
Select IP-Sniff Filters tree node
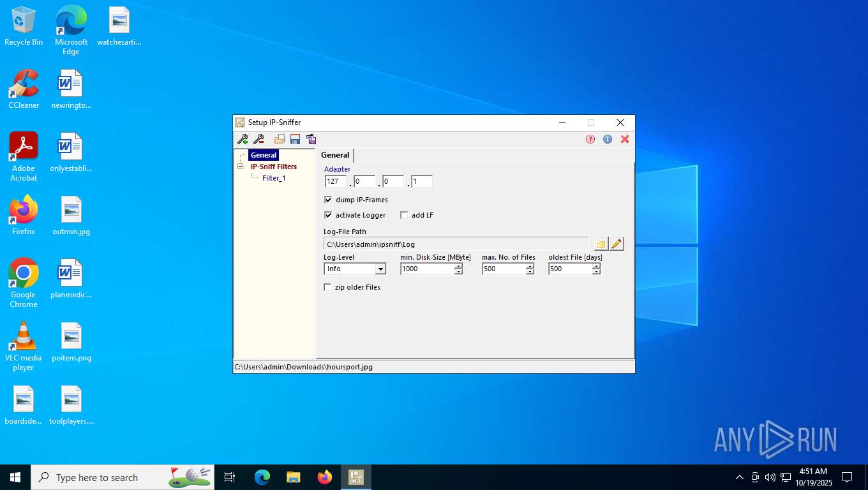pos(273,167)
